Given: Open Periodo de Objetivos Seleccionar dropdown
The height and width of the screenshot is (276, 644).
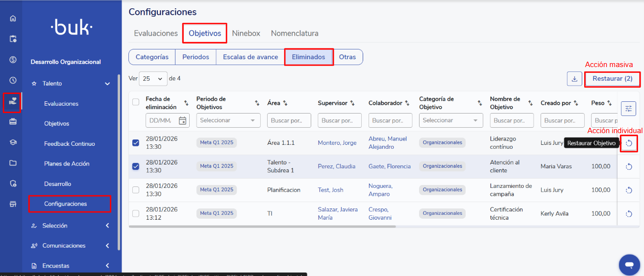Looking at the screenshot, I should point(228,120).
